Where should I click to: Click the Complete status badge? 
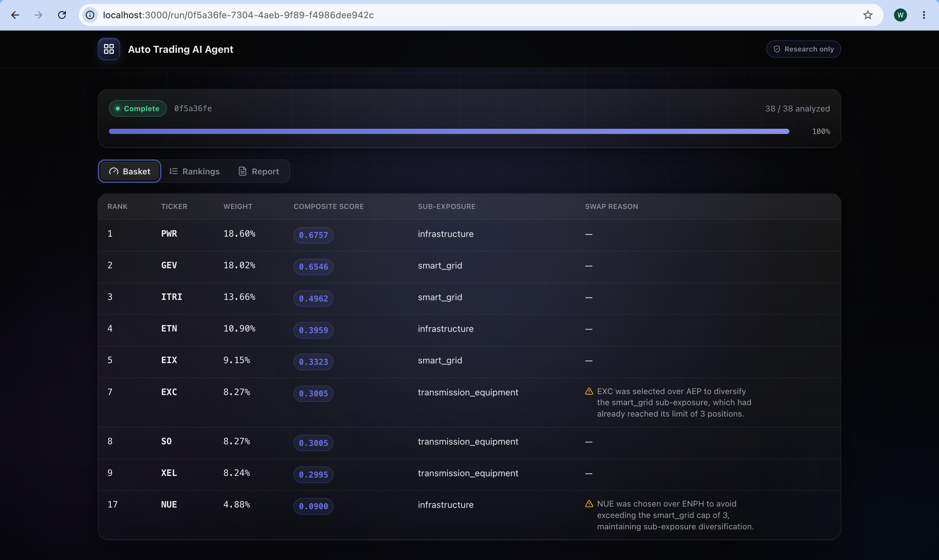(138, 109)
